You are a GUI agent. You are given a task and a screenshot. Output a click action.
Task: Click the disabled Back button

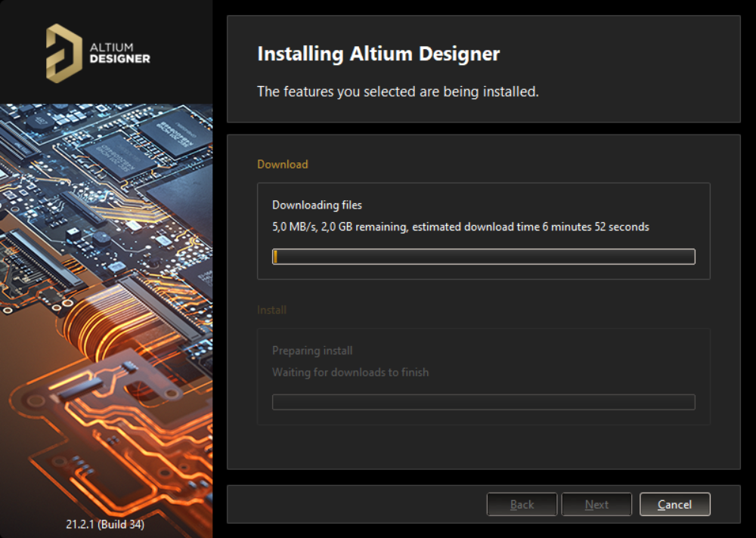pos(522,504)
